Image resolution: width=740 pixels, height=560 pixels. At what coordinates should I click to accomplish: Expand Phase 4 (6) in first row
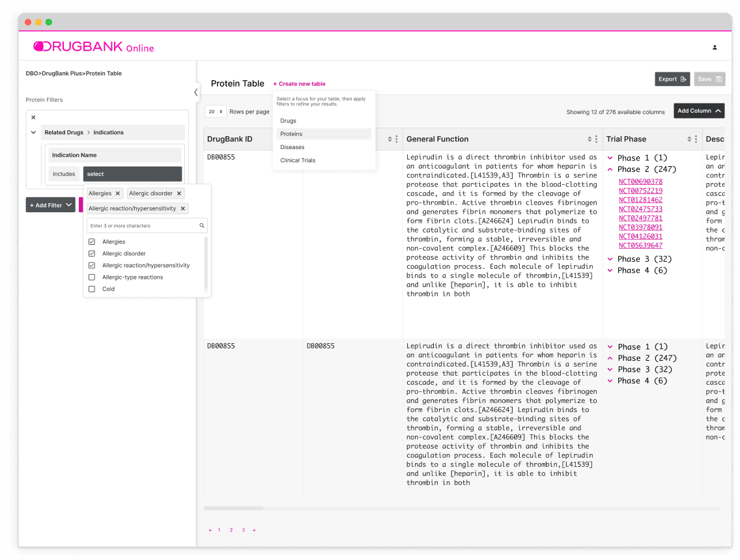pyautogui.click(x=610, y=270)
